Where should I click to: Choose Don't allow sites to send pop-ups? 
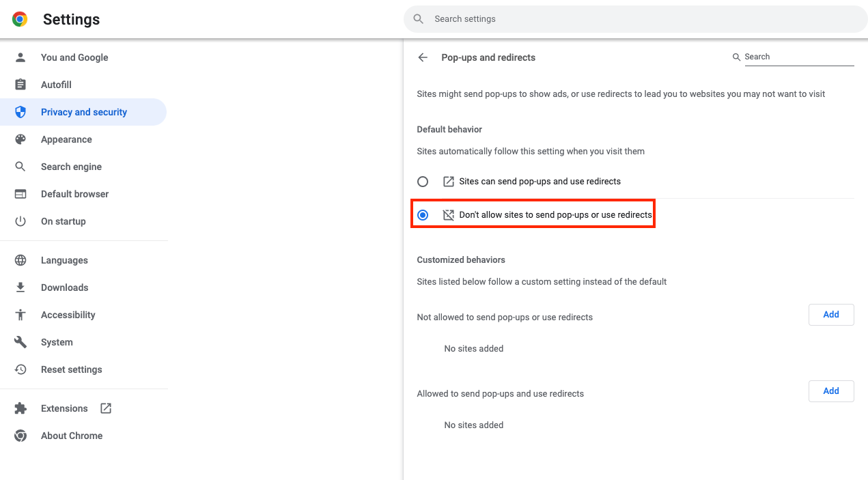click(423, 214)
